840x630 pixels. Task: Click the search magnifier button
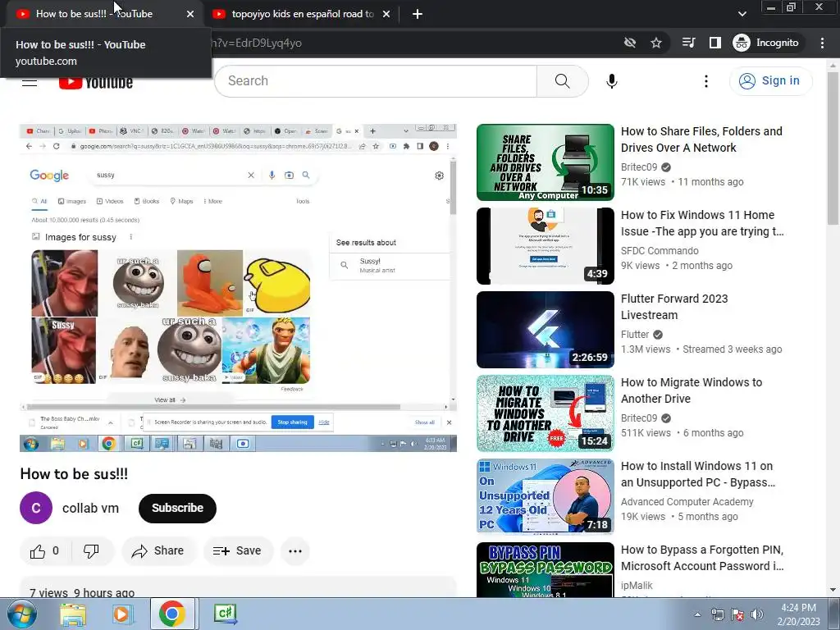tap(563, 81)
